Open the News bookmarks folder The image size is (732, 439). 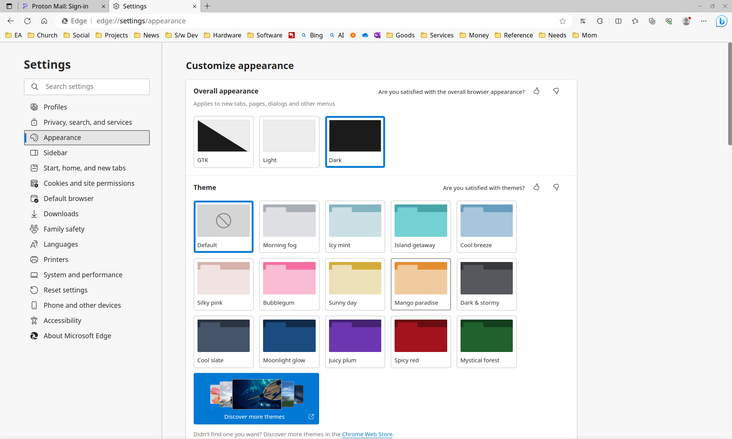click(x=147, y=35)
